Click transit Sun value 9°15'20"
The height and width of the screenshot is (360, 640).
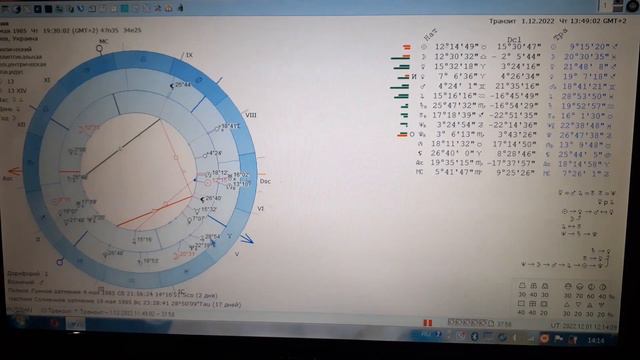click(589, 47)
